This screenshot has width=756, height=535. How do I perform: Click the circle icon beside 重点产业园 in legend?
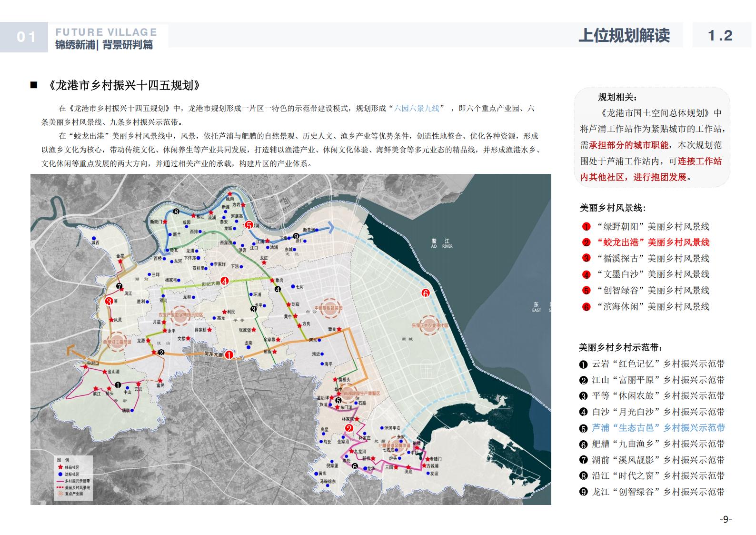[x=60, y=494]
